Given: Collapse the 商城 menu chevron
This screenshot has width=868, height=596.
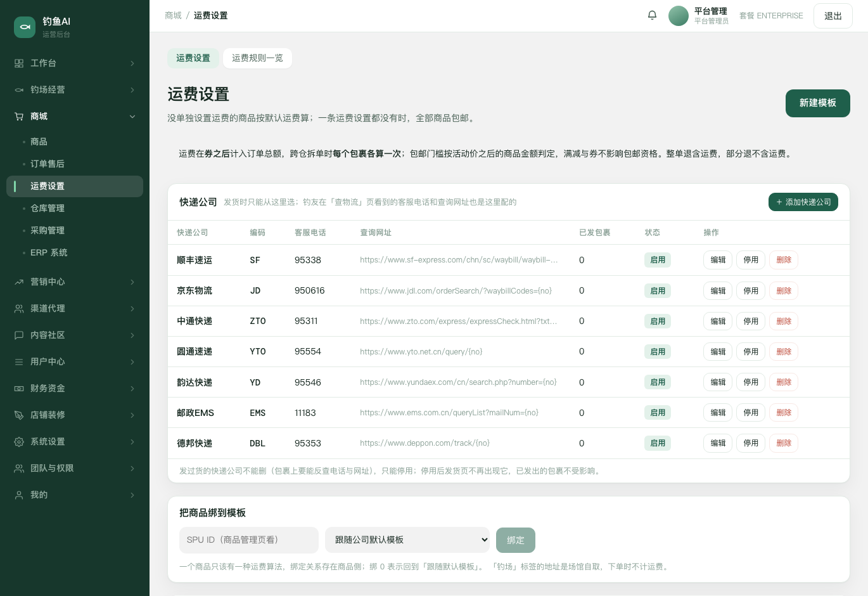Looking at the screenshot, I should (132, 117).
